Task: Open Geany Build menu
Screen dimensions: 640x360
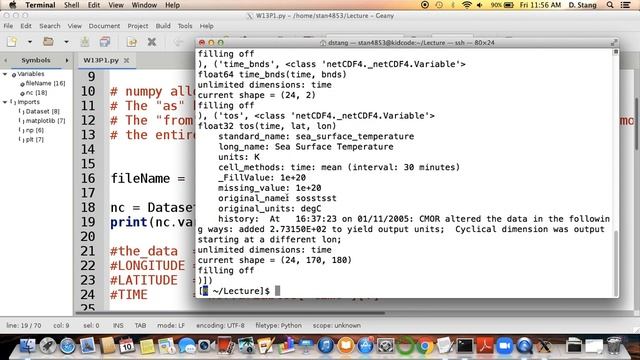Action: (x=163, y=26)
